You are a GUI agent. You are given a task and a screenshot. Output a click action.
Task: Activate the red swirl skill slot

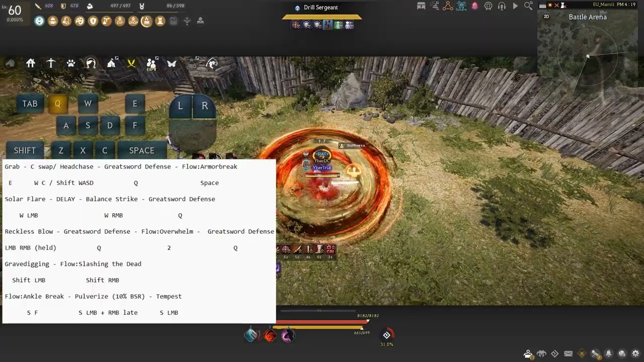(270, 335)
